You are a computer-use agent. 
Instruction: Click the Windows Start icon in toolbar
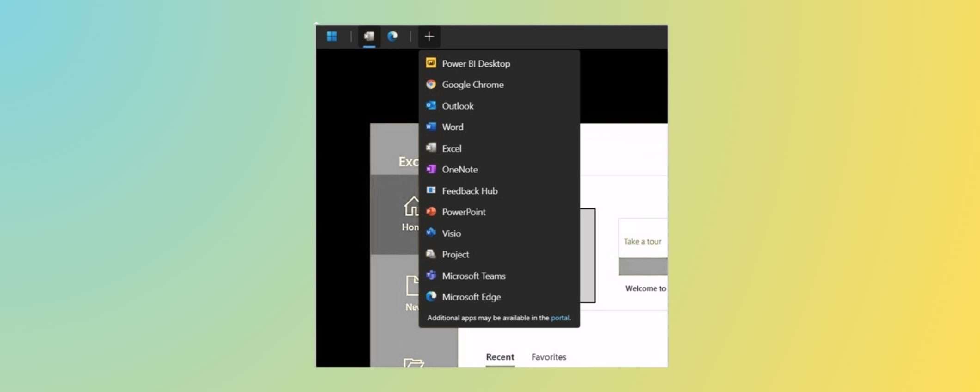coord(331,37)
